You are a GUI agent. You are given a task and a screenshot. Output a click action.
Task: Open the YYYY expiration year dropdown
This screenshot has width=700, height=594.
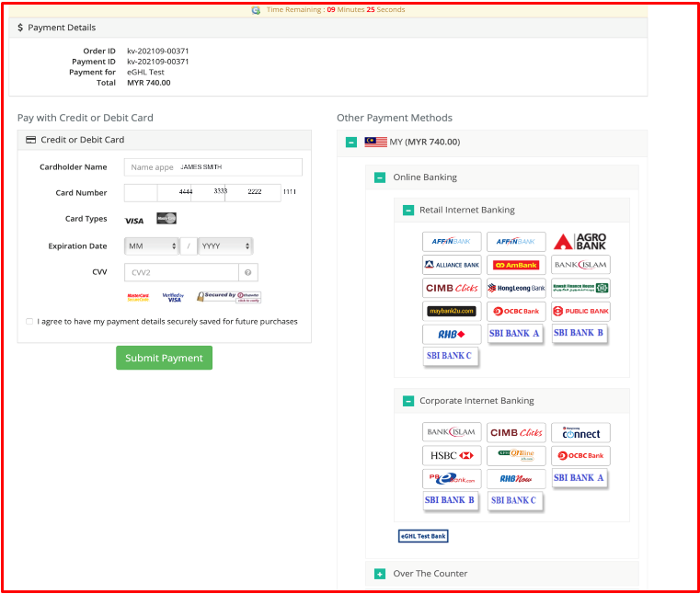(225, 246)
